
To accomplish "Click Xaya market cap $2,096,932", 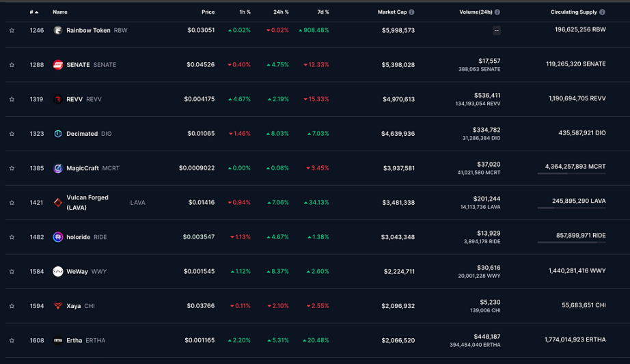I will click(398, 306).
